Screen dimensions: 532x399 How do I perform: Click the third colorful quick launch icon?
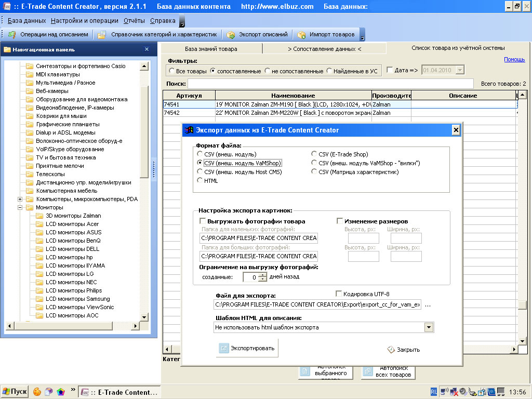61,392
